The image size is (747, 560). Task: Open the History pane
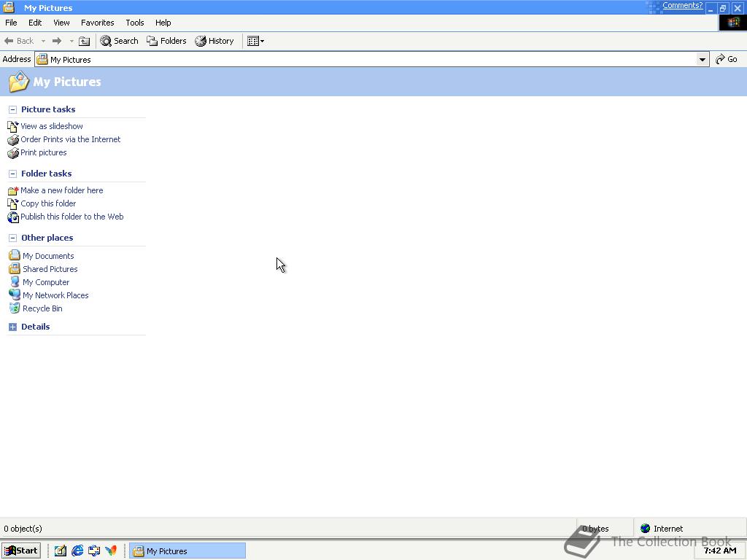[214, 41]
